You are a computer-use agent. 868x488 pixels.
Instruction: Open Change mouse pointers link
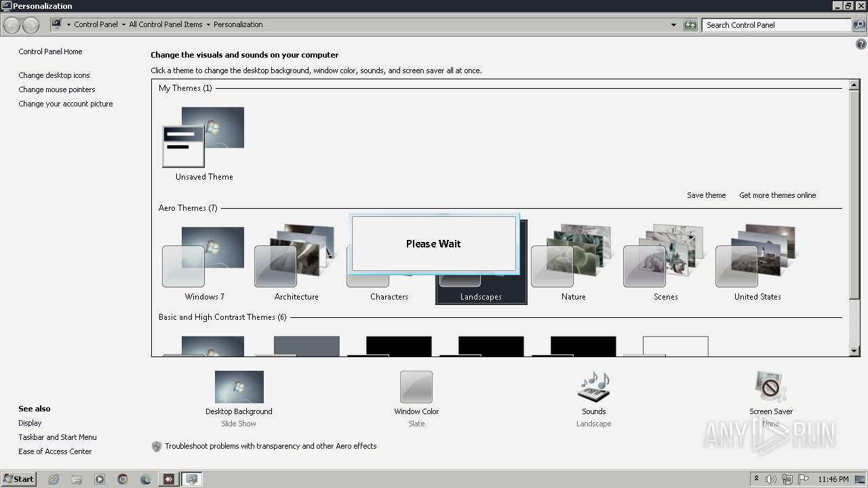coord(57,89)
